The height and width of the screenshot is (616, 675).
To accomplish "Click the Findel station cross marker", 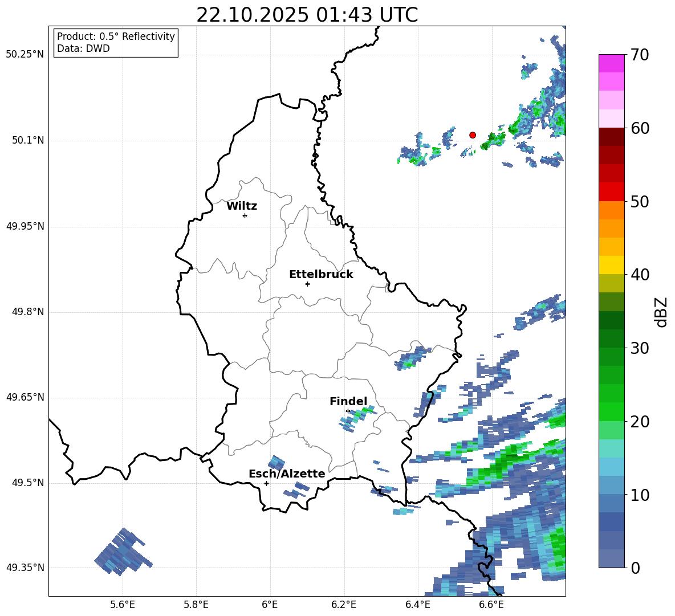I will coord(348,411).
